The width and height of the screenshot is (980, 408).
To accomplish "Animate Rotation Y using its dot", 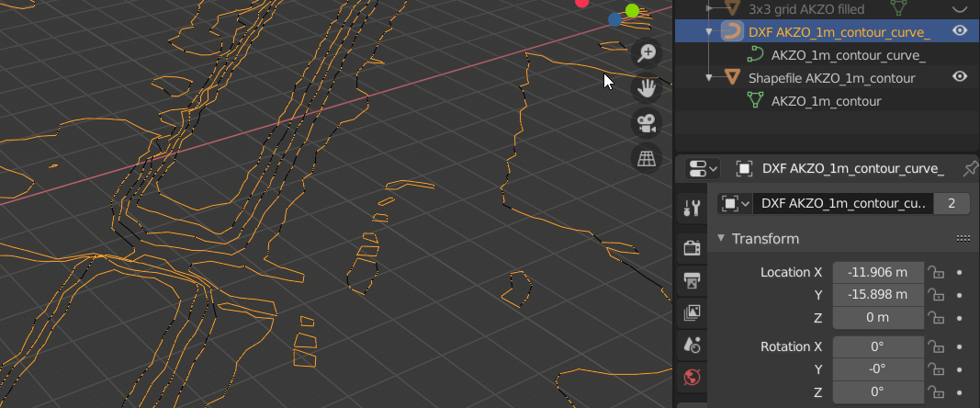I will [960, 369].
